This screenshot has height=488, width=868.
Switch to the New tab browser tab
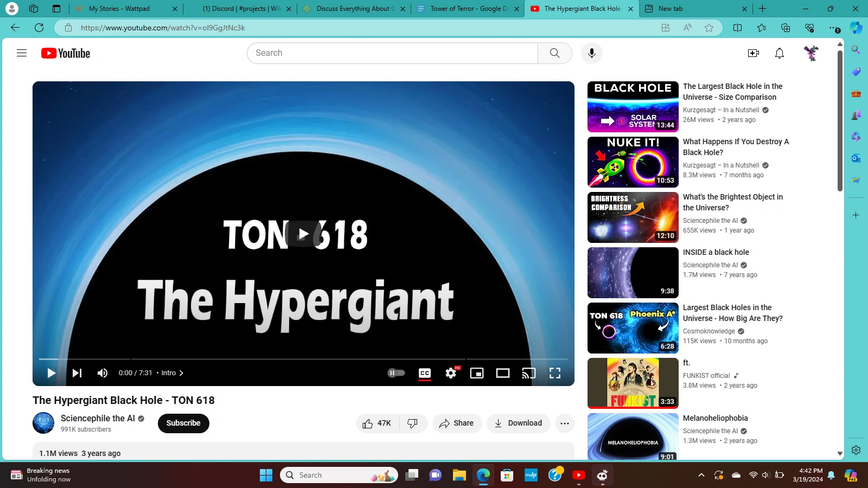(674, 9)
